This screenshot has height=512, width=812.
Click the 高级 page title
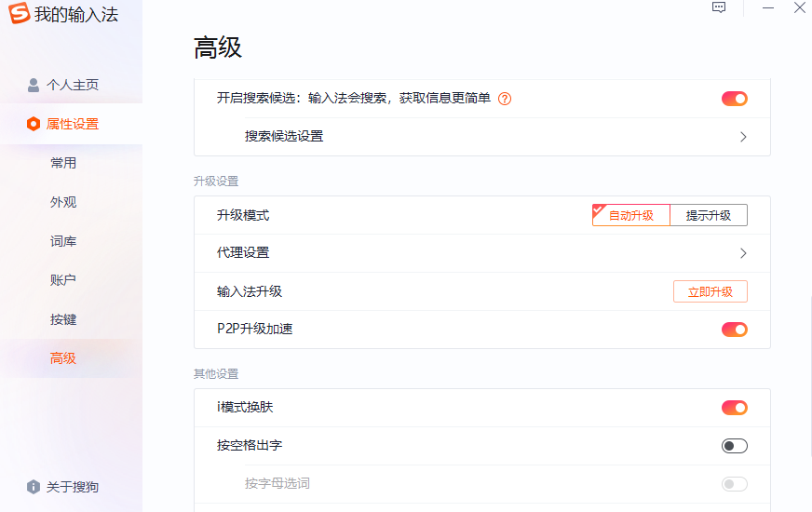[x=218, y=47]
